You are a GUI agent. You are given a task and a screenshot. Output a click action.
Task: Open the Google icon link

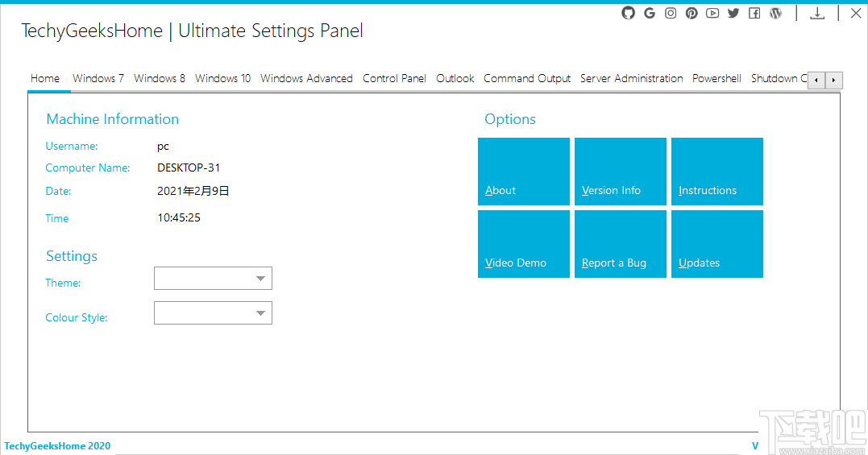(x=650, y=13)
